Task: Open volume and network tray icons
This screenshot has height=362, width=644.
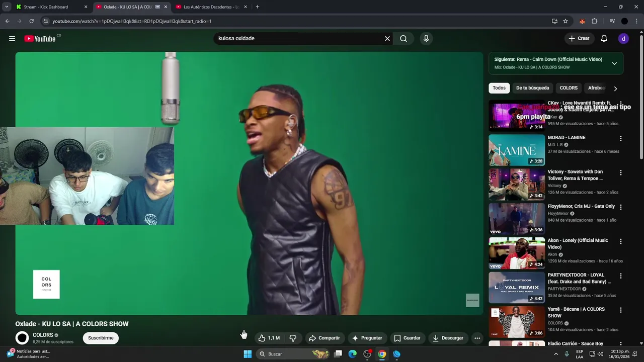Action: click(595, 354)
